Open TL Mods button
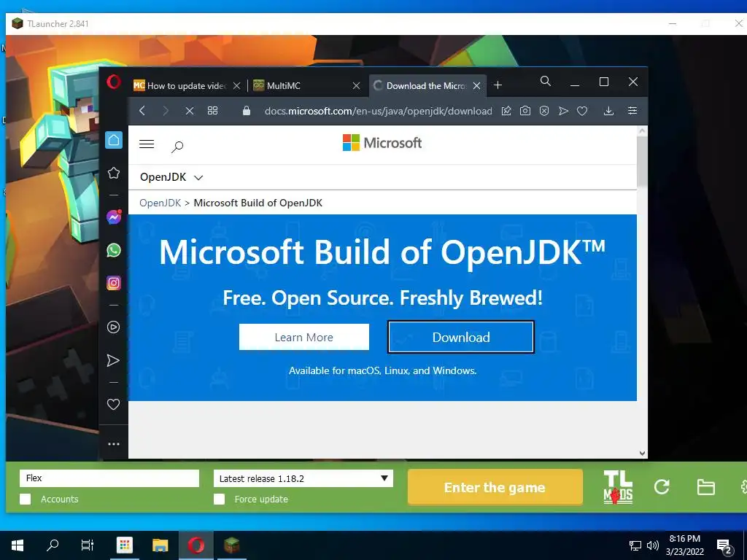The width and height of the screenshot is (747, 560). (x=618, y=486)
